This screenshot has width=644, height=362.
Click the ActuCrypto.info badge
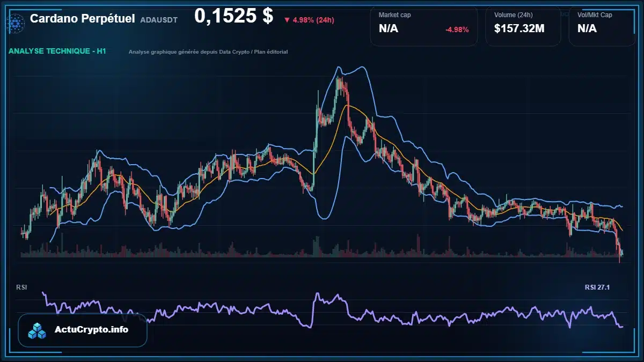(x=83, y=330)
